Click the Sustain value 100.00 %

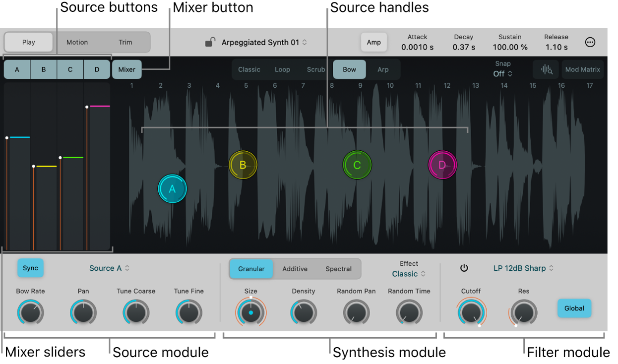pyautogui.click(x=510, y=47)
